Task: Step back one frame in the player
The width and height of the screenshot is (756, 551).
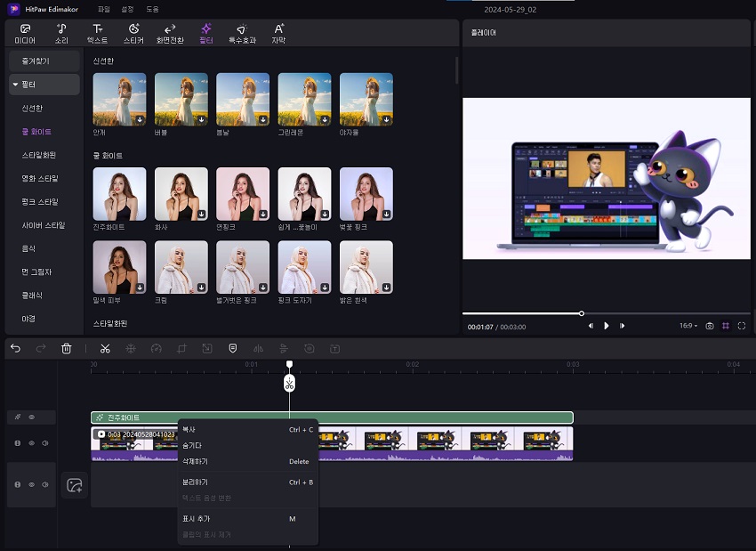Action: [x=591, y=326]
